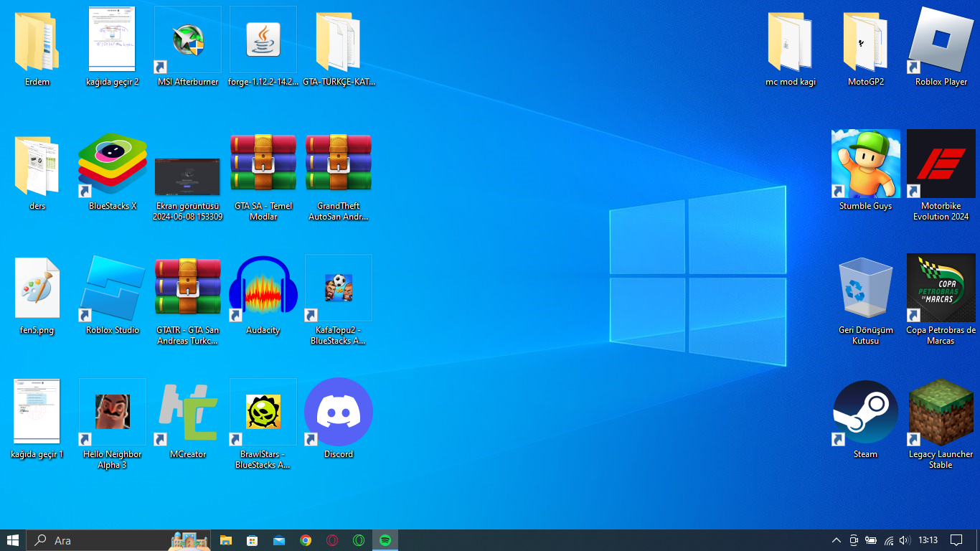Open Microsoft Store from the taskbar
This screenshot has width=980, height=551.
tap(253, 540)
